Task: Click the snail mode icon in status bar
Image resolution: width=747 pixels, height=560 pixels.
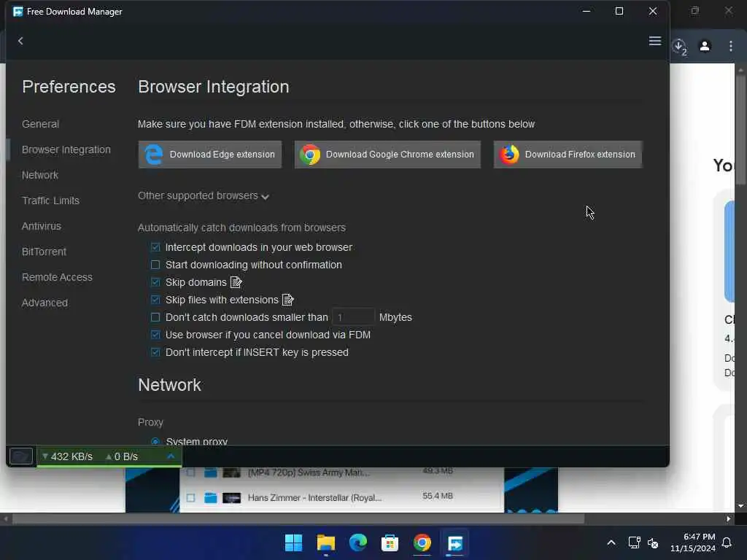Action: pyautogui.click(x=21, y=456)
